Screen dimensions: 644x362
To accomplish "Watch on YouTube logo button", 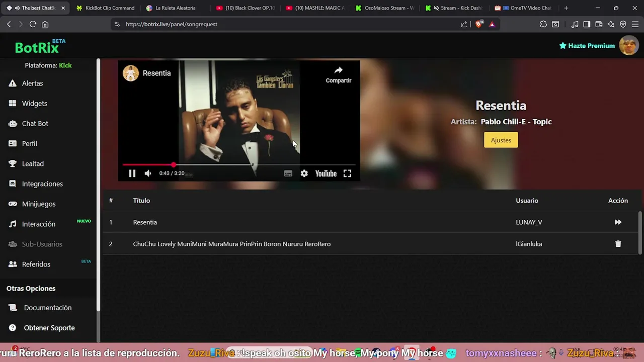I will pos(326,173).
